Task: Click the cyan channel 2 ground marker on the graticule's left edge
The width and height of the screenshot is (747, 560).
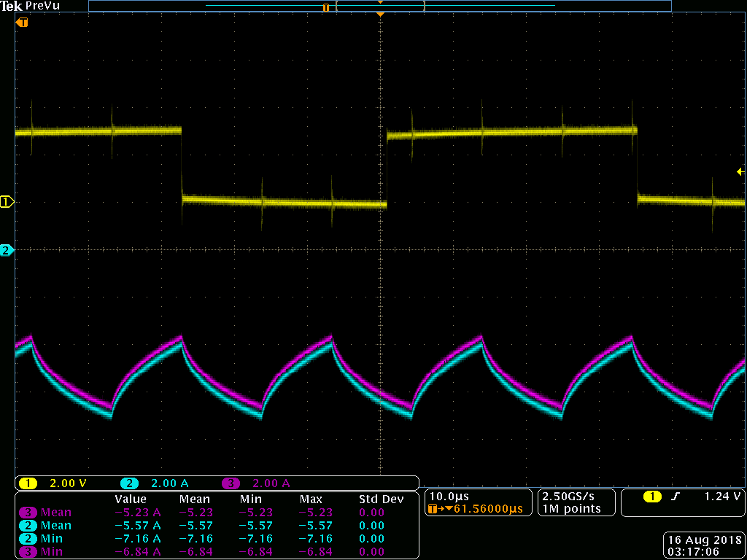Action: click(x=7, y=250)
